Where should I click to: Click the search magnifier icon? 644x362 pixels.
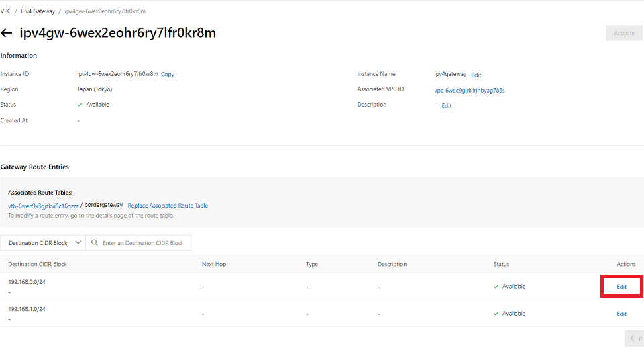pos(95,243)
